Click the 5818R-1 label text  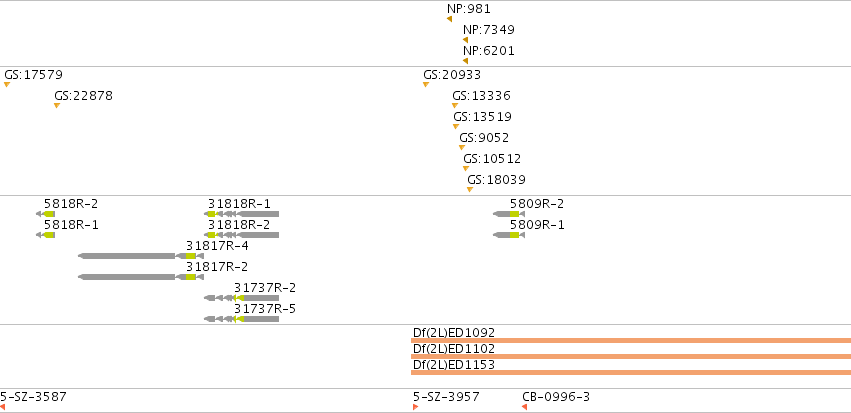71,225
